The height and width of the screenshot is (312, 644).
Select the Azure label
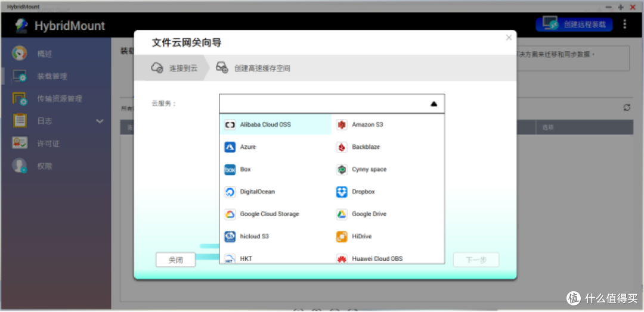coord(248,147)
